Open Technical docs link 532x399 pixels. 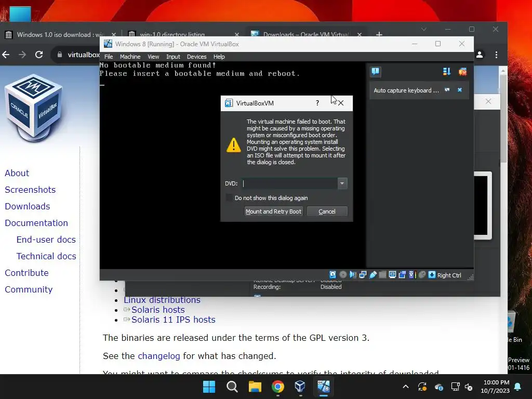point(46,256)
